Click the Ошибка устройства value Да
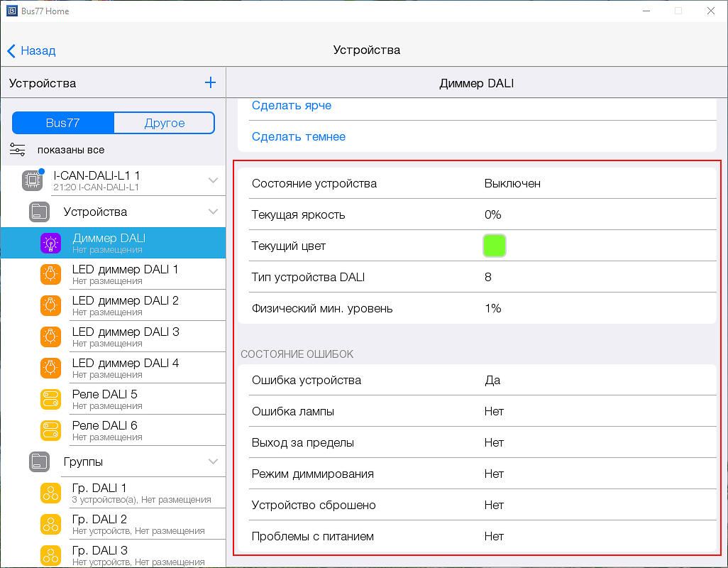 pos(492,381)
